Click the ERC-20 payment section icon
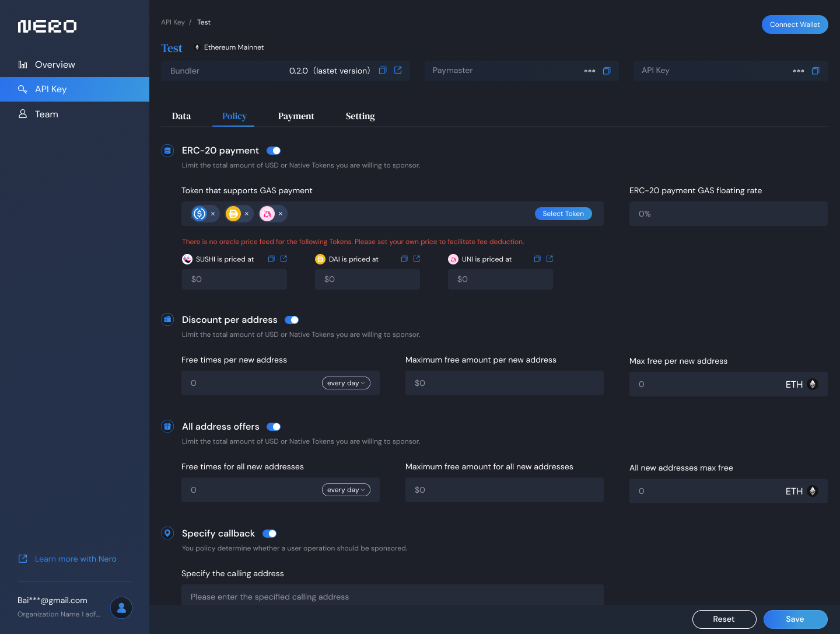Screen dimensions: 840x634 pos(167,151)
